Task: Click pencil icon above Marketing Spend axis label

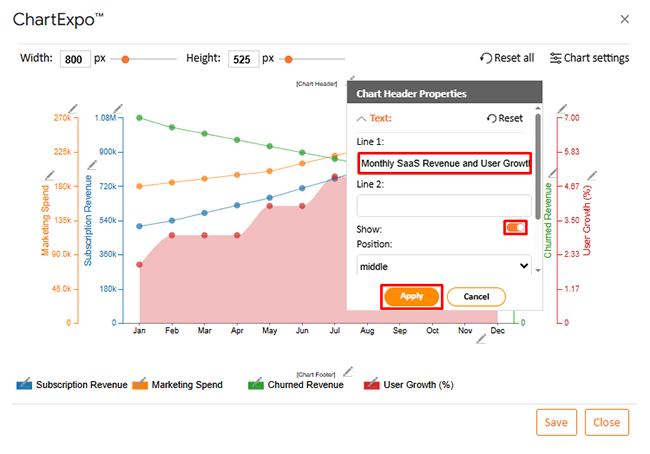Action: [50, 175]
